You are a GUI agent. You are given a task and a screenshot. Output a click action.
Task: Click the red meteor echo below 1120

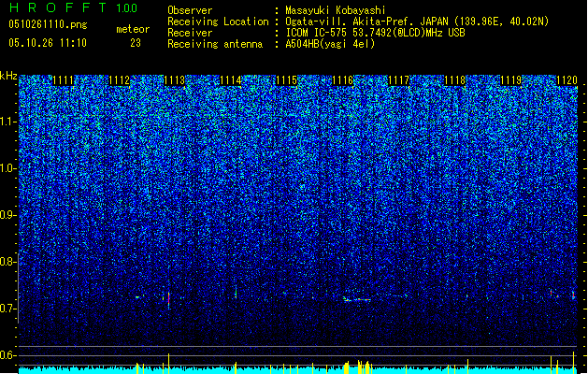[x=573, y=295]
